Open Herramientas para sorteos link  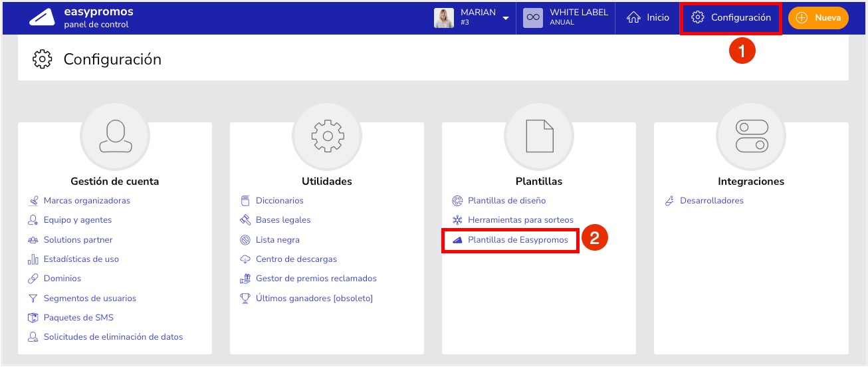[520, 220]
